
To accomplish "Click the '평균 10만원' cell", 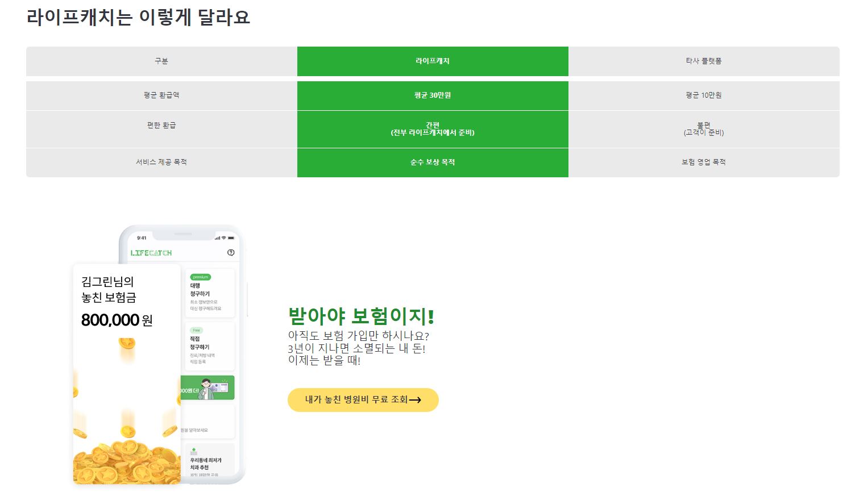I will [704, 95].
